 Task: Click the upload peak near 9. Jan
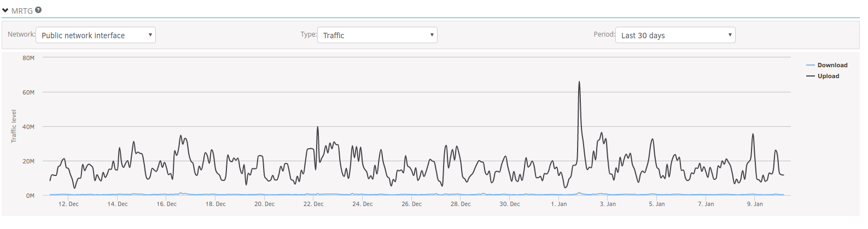click(753, 134)
